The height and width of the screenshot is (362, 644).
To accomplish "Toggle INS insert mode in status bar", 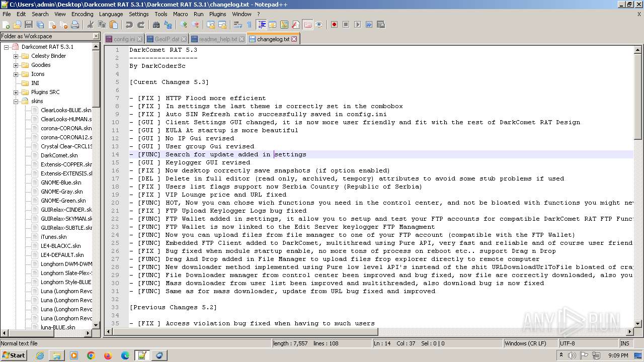I will click(x=625, y=343).
